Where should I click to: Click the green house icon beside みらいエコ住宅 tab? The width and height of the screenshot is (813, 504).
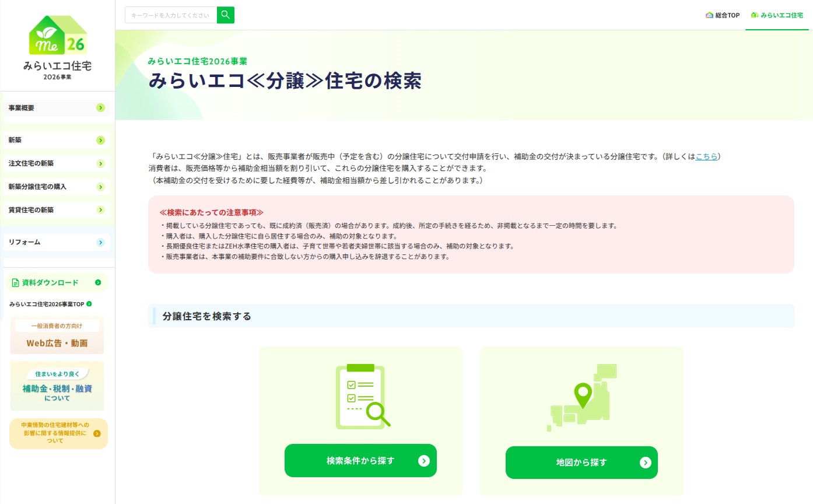click(755, 15)
